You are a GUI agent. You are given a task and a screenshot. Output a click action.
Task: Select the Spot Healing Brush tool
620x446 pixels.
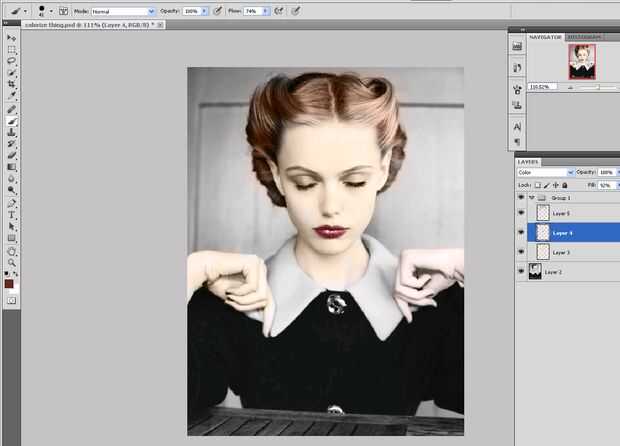click(x=11, y=110)
